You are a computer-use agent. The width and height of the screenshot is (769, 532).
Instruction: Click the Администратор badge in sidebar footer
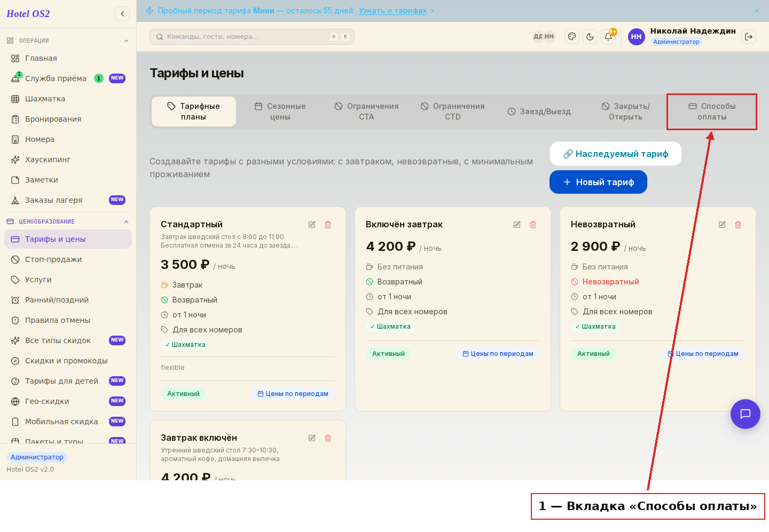click(37, 457)
